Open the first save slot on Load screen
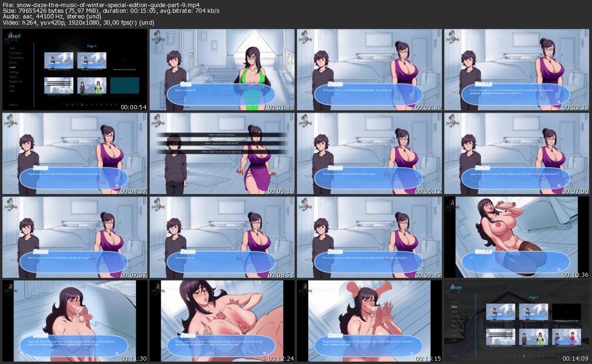Screen dimensions: 592x364 (x=59, y=60)
